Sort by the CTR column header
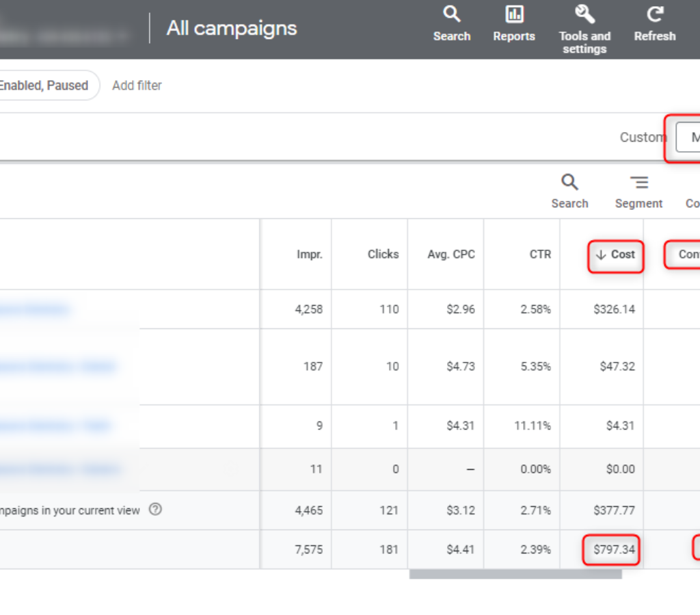This screenshot has height=615, width=700. tap(540, 254)
